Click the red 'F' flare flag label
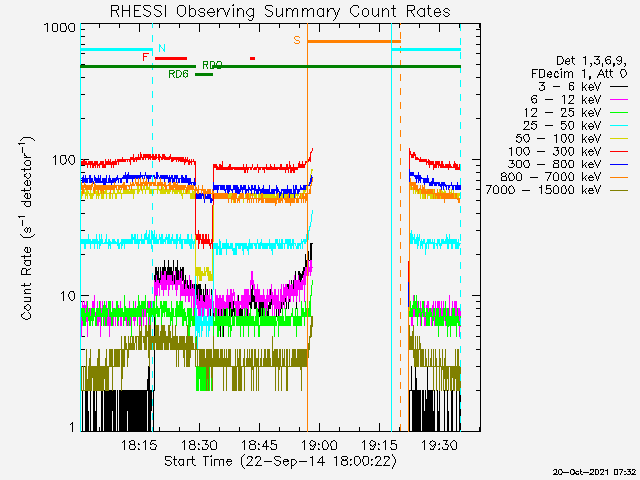 pyautogui.click(x=145, y=57)
